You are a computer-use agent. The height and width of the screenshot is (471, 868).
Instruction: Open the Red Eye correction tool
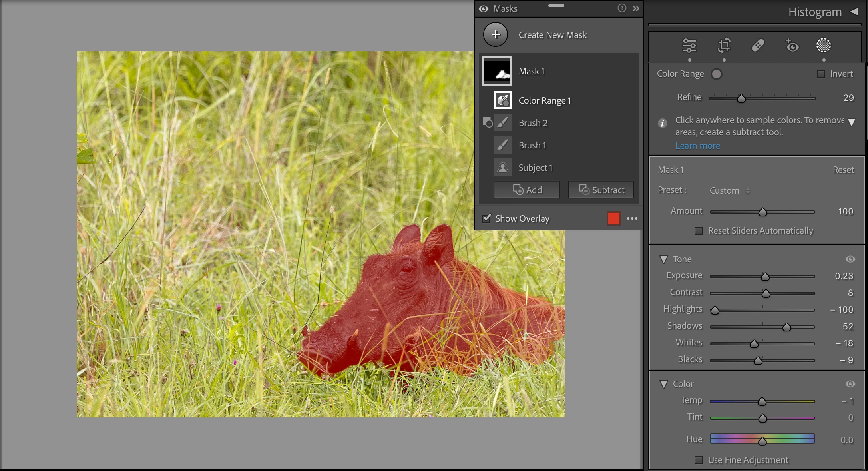(792, 46)
